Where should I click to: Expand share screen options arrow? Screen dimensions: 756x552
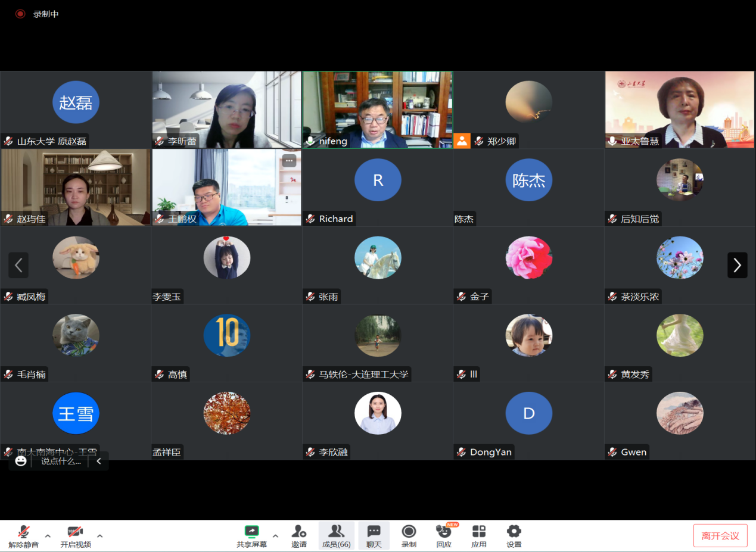click(x=275, y=535)
